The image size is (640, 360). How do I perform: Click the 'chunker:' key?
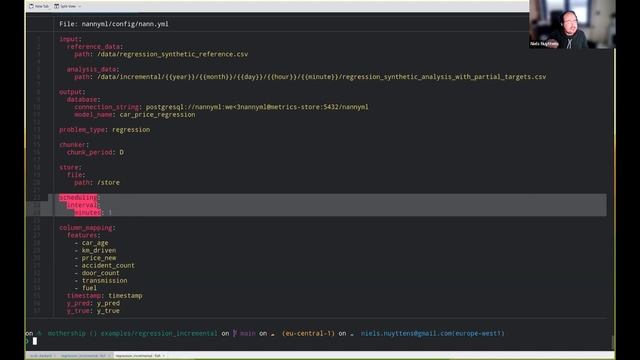[74, 145]
